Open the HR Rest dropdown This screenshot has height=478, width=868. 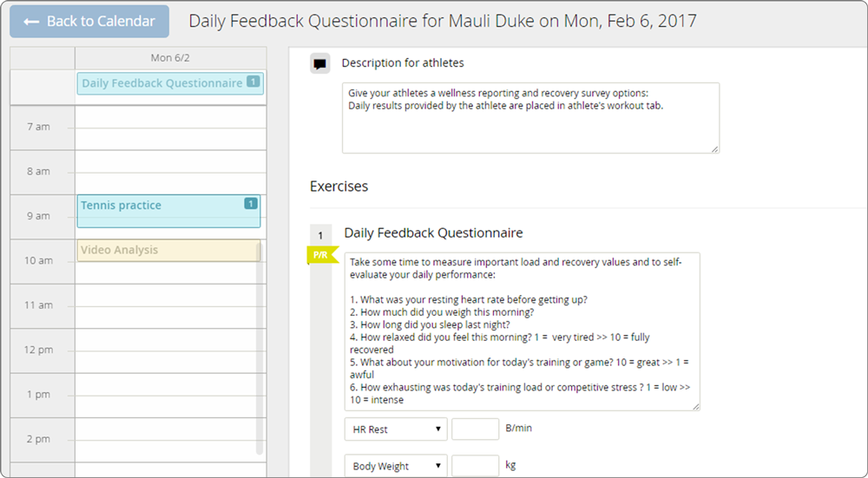(x=396, y=429)
